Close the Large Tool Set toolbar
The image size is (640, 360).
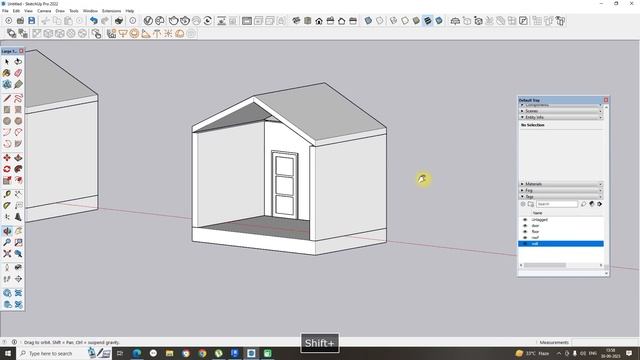(x=21, y=51)
